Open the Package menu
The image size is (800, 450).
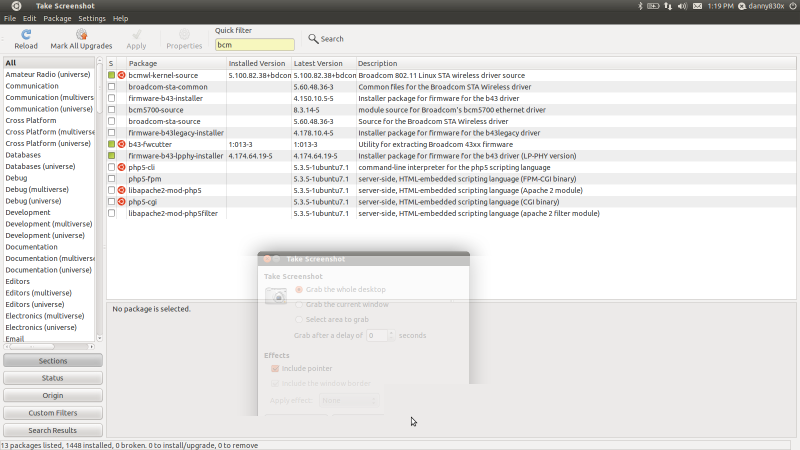(x=57, y=18)
